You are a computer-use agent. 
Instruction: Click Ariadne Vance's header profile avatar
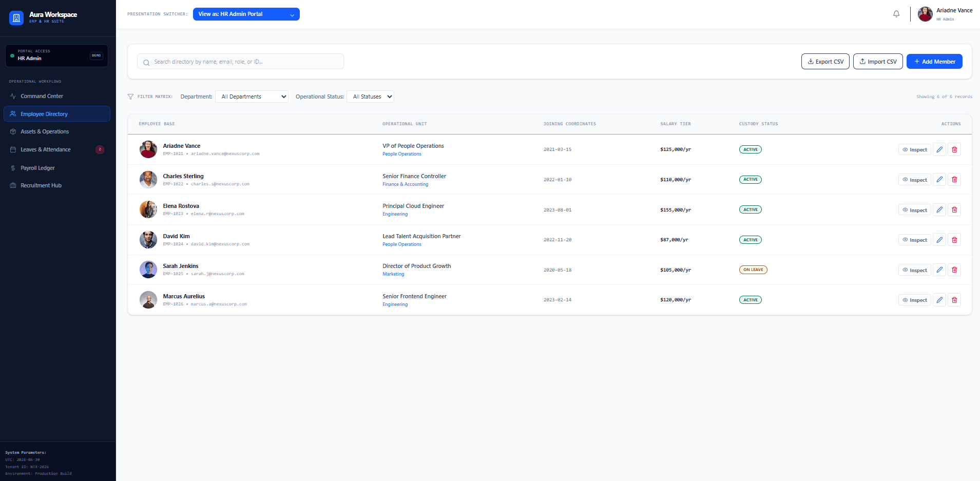click(925, 14)
